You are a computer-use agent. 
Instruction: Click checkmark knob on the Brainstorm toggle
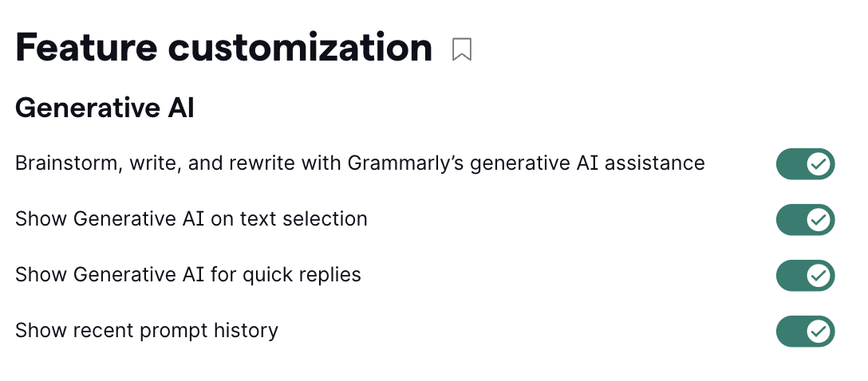tap(819, 164)
